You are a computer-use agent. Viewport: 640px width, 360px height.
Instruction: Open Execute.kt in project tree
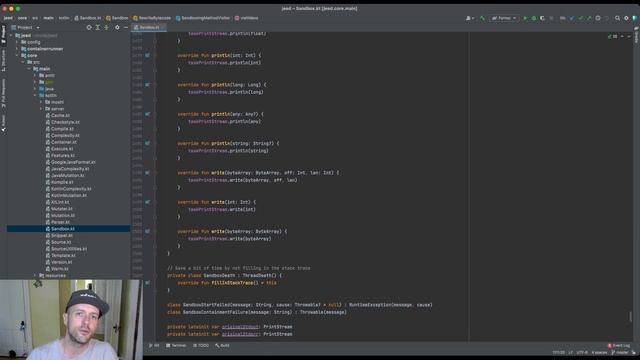59,149
